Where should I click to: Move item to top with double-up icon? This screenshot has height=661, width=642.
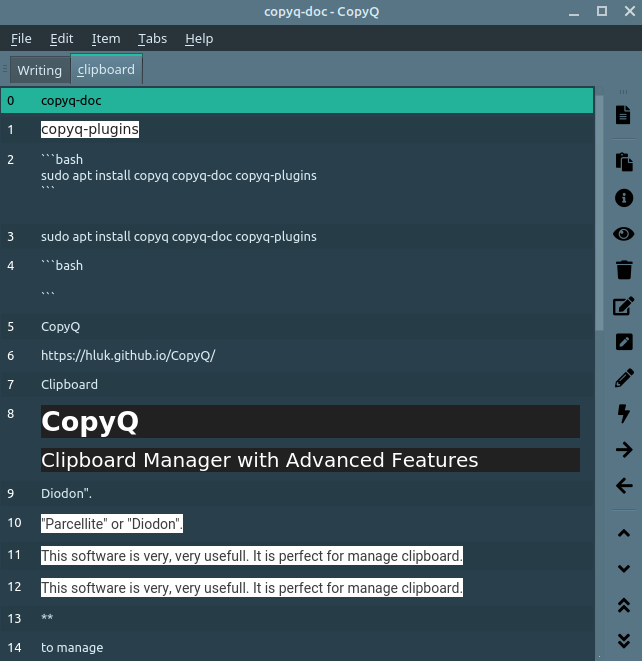click(x=624, y=605)
